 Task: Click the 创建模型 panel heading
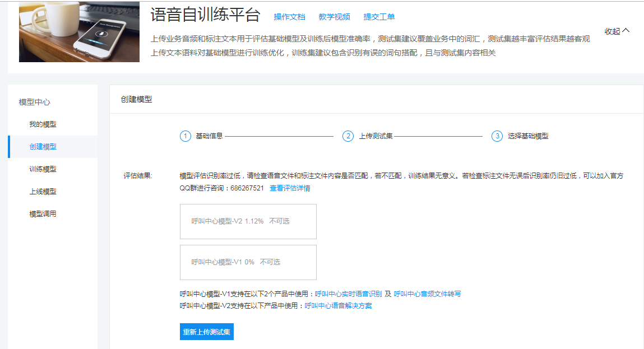click(x=136, y=99)
